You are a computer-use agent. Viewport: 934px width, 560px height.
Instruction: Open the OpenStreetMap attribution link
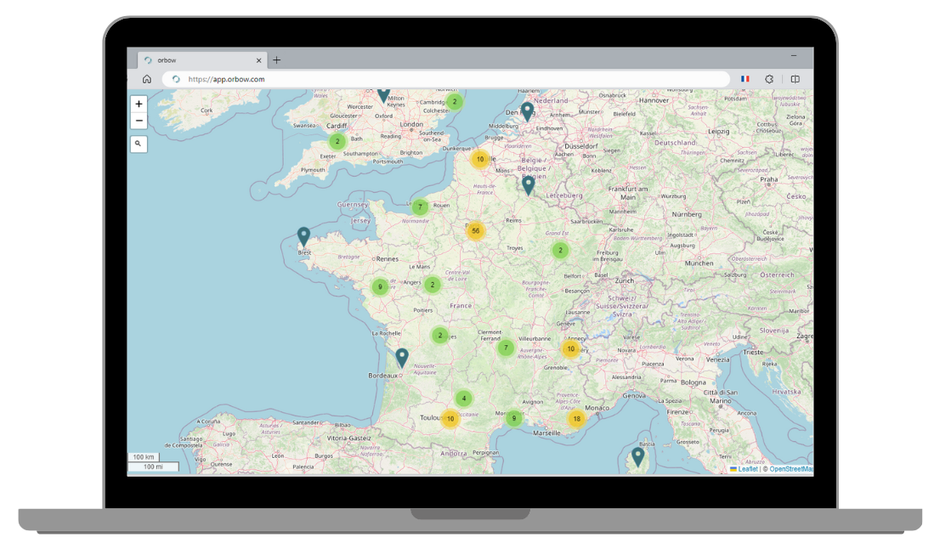tap(790, 468)
